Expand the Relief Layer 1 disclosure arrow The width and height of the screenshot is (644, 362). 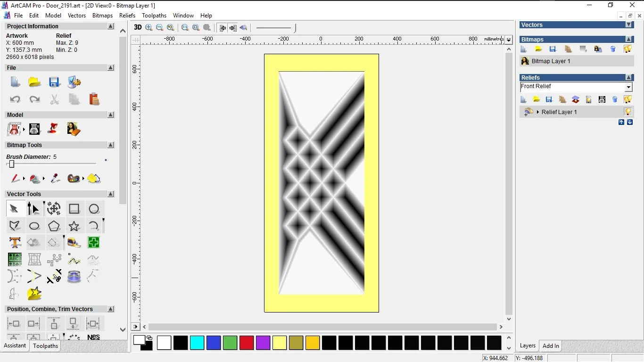(538, 112)
